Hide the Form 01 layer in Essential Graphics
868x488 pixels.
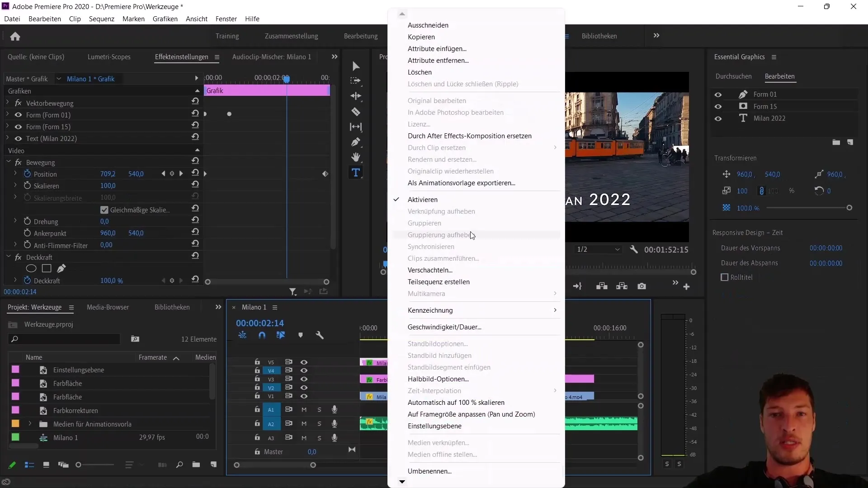tap(718, 94)
